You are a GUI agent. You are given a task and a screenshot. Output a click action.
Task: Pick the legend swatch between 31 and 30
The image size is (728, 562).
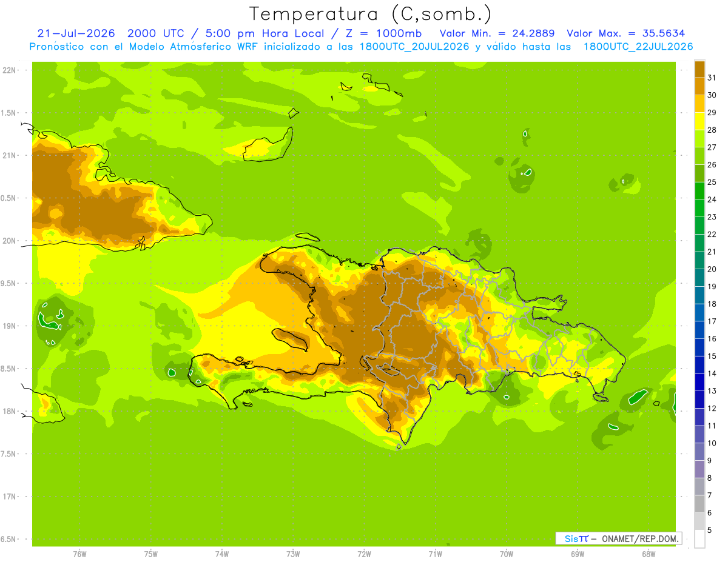tap(699, 86)
